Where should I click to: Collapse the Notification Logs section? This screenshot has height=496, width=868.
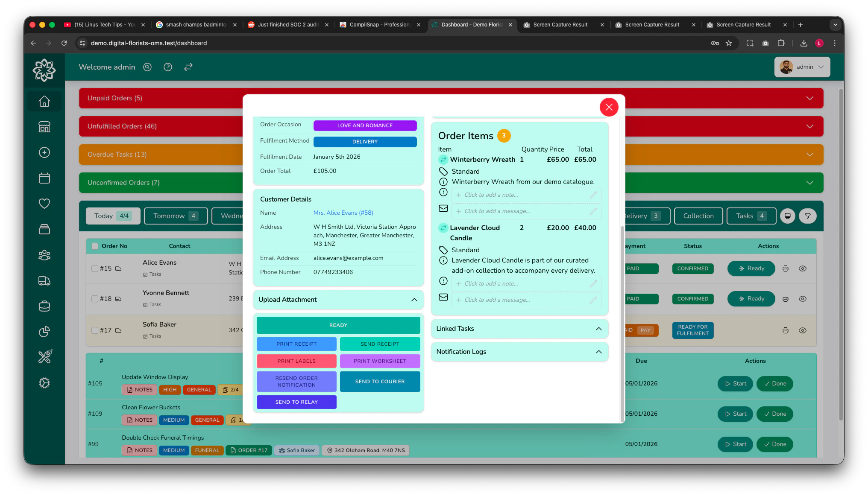598,352
